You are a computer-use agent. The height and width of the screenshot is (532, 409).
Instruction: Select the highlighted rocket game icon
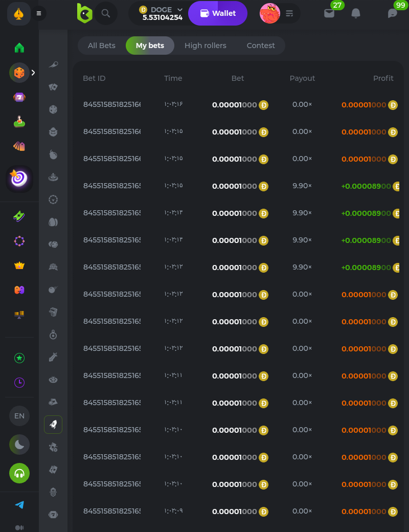click(x=53, y=424)
